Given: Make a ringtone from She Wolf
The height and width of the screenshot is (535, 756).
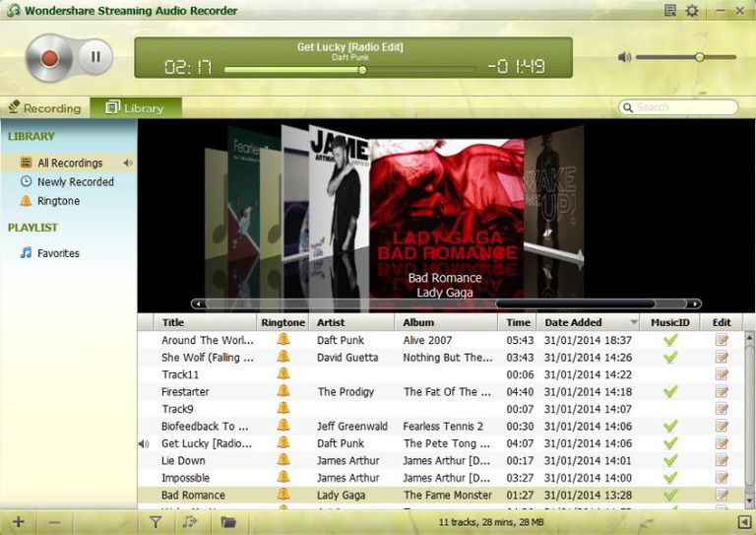Looking at the screenshot, I should pos(283,357).
